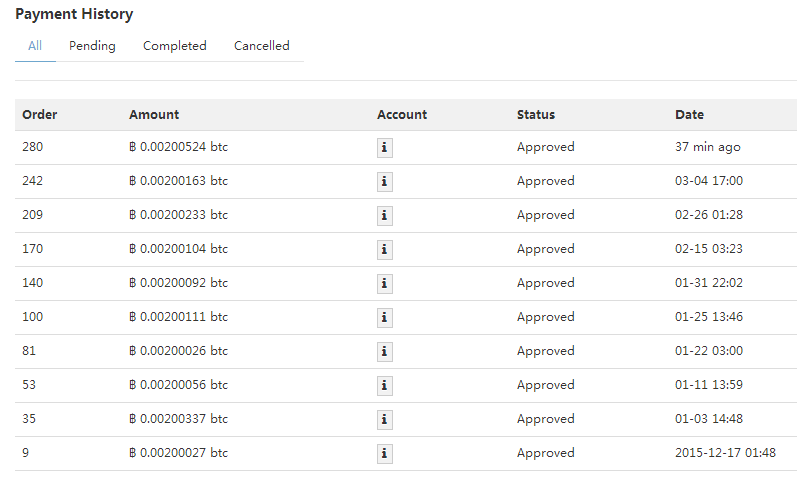The image size is (797, 483).
Task: Switch to the All tab
Action: pos(35,46)
